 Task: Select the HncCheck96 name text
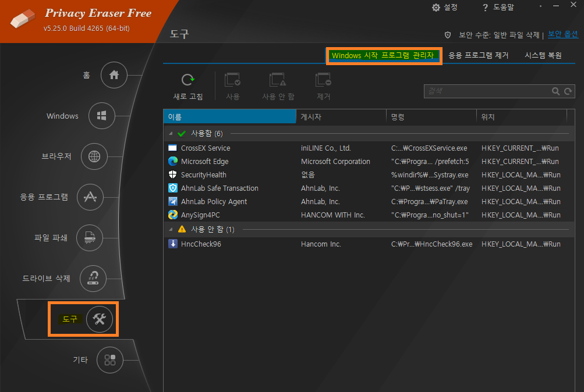point(201,244)
